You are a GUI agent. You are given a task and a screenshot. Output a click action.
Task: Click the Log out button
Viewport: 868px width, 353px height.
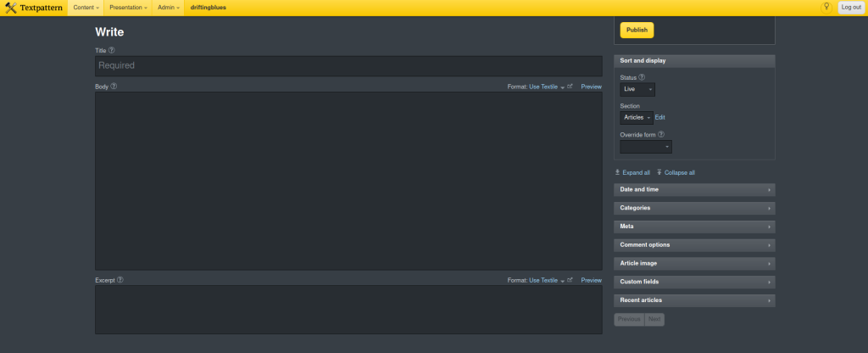(850, 8)
